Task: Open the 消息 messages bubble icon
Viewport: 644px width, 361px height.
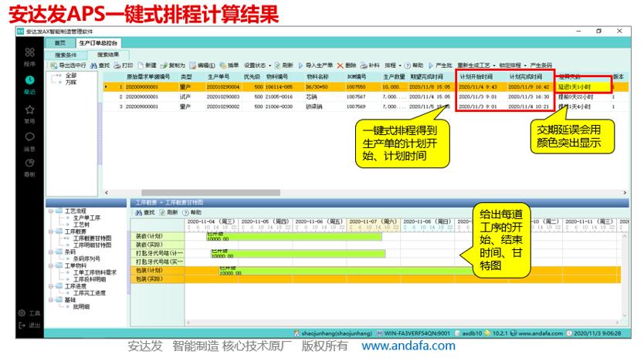Action: 29,137
